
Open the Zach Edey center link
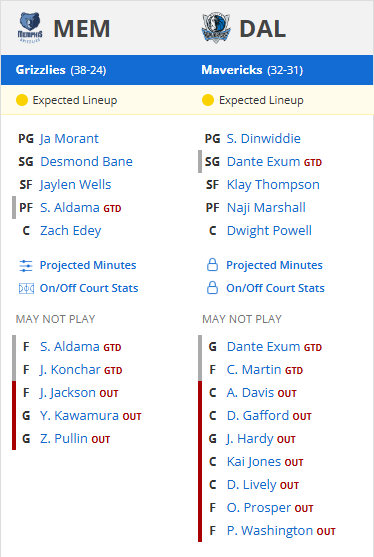[x=71, y=231]
